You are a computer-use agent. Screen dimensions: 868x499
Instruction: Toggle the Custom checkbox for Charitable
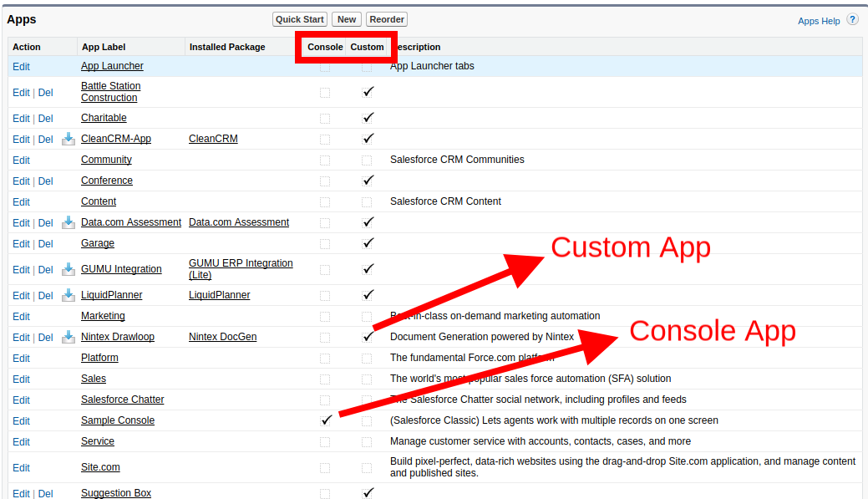pos(367,118)
